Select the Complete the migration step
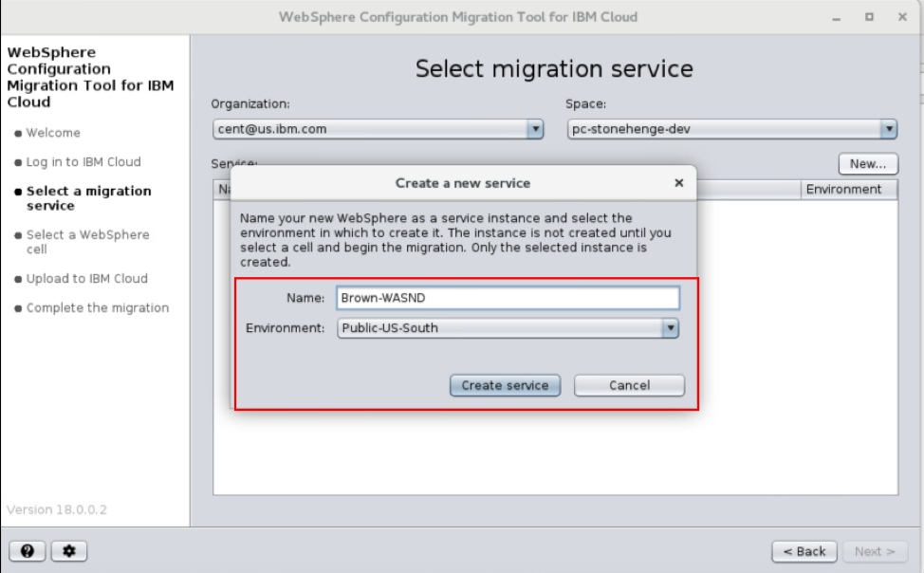The image size is (924, 573). click(97, 307)
